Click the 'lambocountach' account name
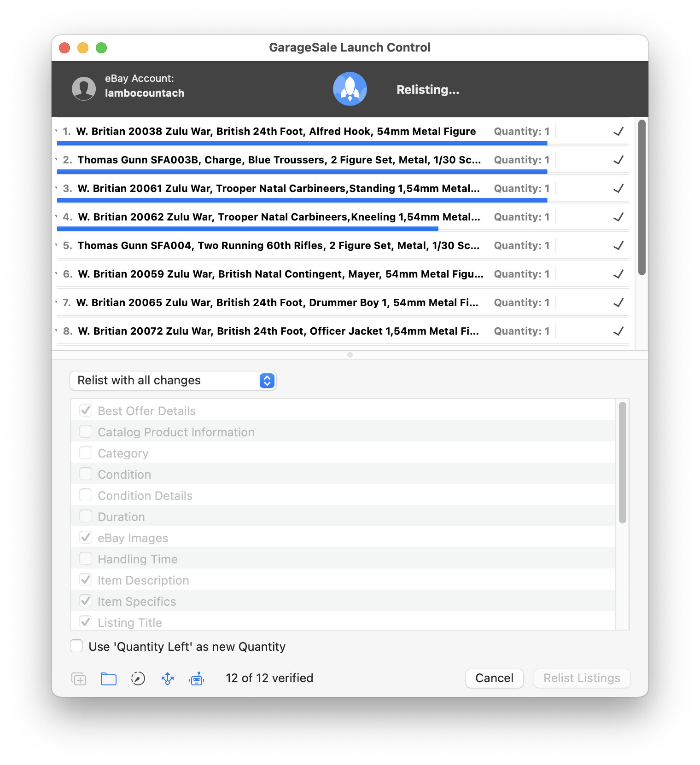 point(145,93)
